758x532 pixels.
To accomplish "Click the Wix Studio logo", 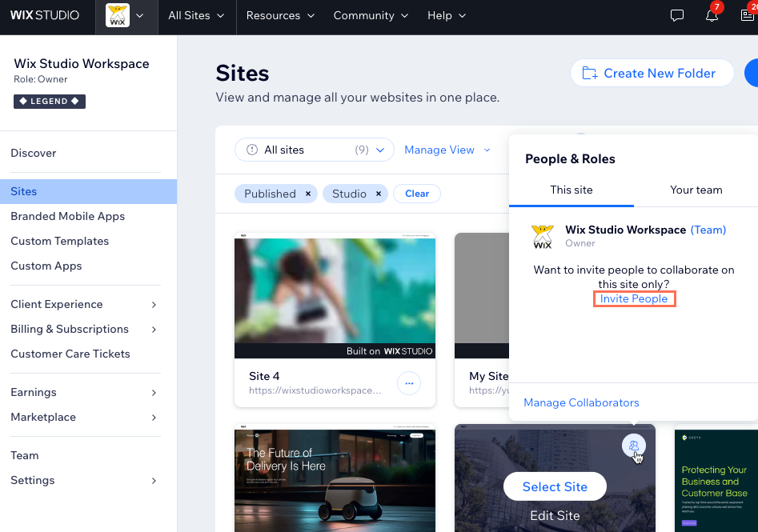I will coord(45,15).
